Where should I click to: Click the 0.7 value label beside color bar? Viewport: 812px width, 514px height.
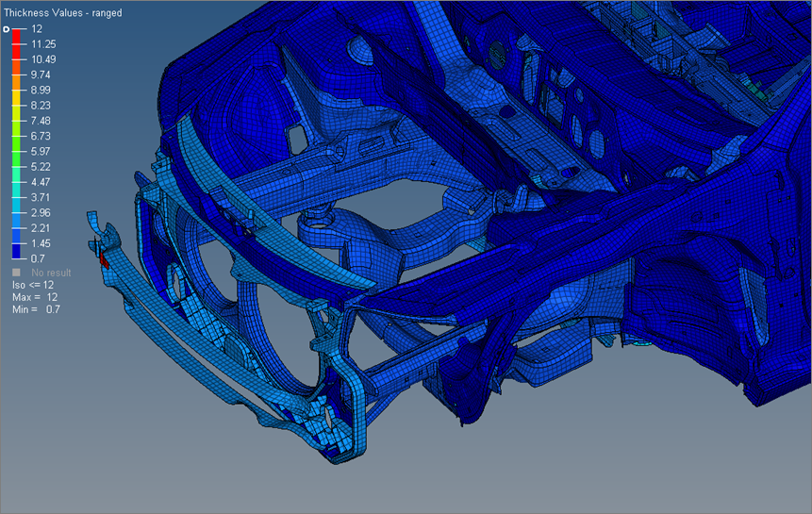[38, 257]
